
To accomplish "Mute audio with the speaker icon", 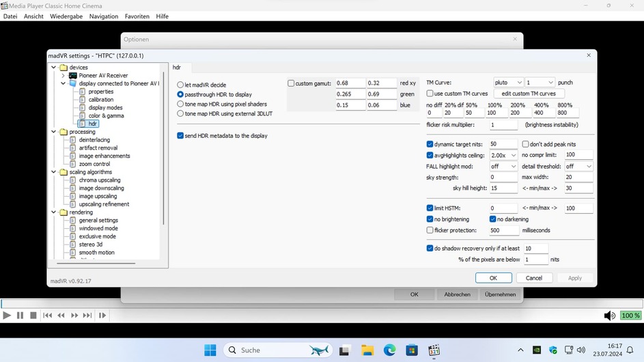I will tap(609, 316).
